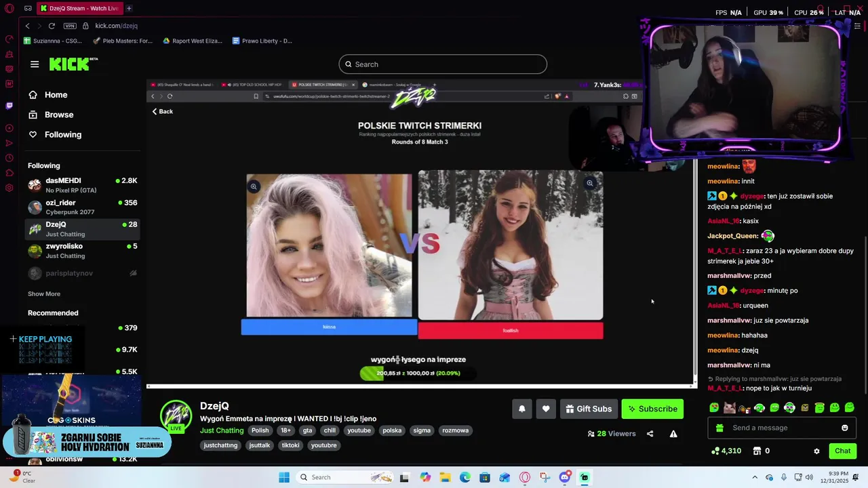The width and height of the screenshot is (868, 488).
Task: Open ozi_rider's channel
Action: [x=82, y=207]
